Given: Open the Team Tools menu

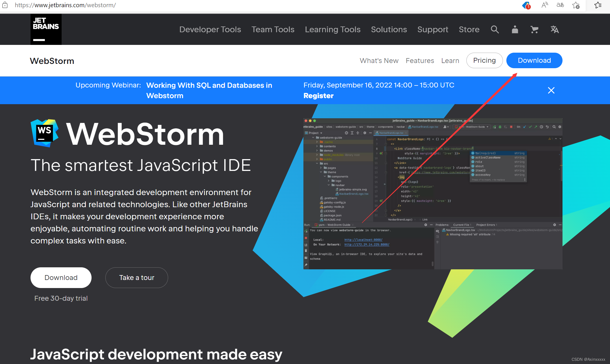Looking at the screenshot, I should pos(273,29).
